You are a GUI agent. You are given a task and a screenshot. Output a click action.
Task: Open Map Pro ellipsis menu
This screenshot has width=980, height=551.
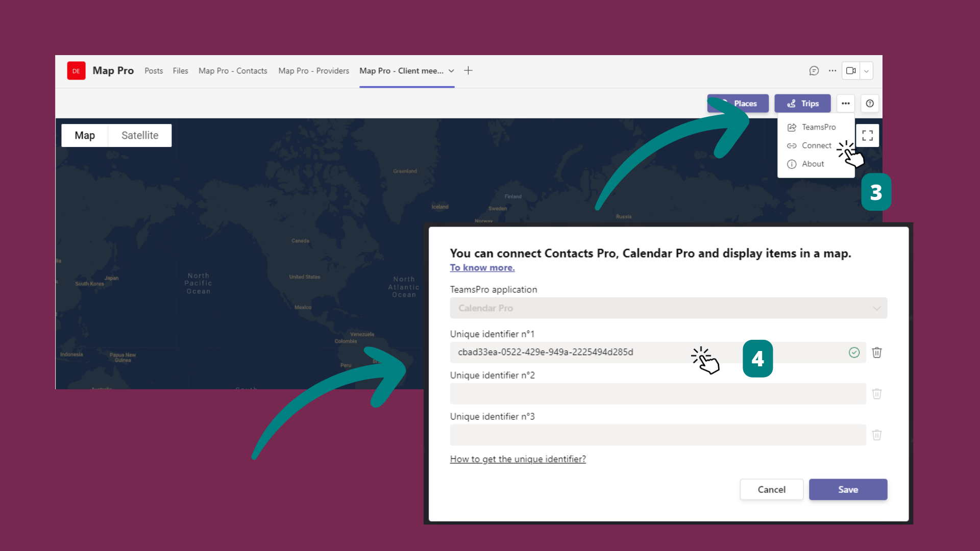coord(846,104)
